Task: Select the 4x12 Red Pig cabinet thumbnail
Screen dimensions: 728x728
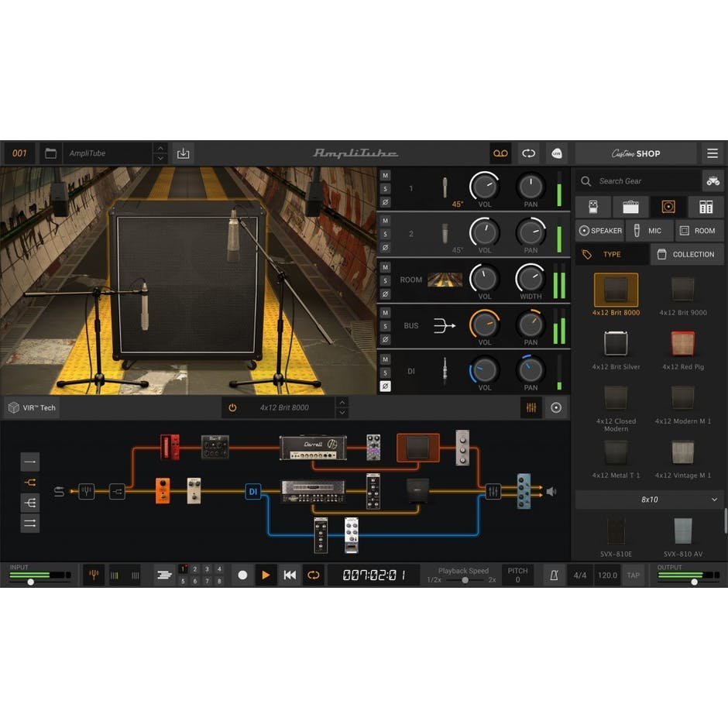Action: (x=682, y=344)
